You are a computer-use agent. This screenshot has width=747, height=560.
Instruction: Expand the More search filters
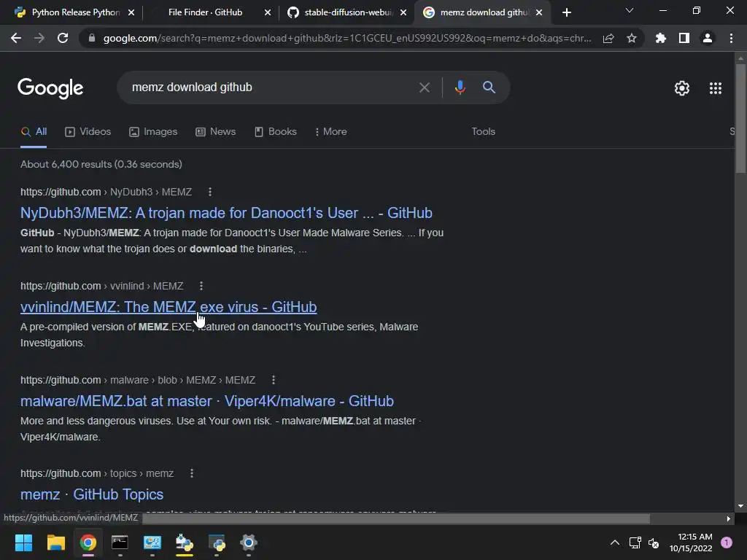coord(330,132)
